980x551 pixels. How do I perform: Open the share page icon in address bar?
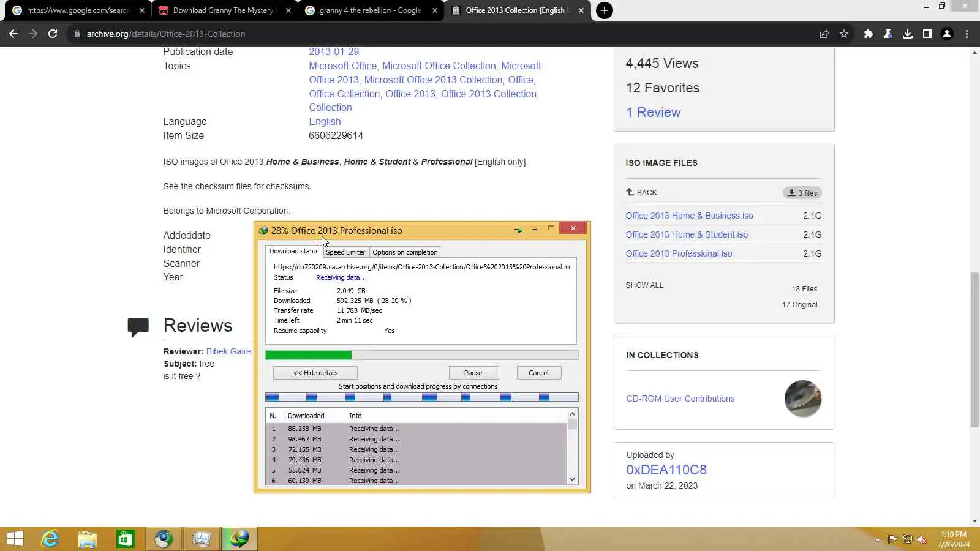(x=824, y=34)
